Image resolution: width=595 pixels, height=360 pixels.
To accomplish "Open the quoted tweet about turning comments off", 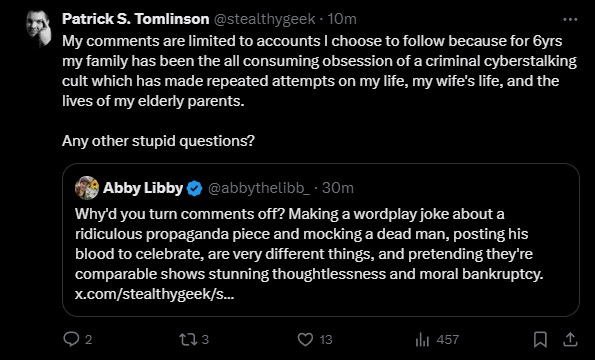I will coord(321,240).
